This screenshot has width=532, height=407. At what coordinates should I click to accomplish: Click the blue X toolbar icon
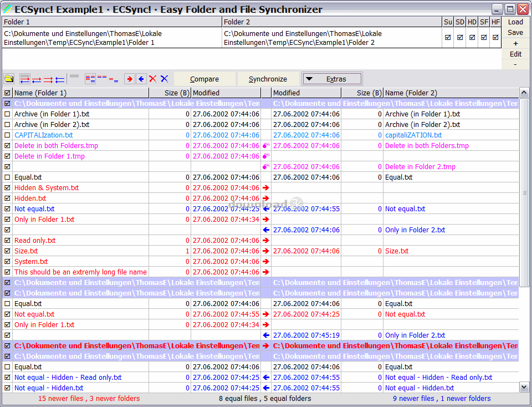164,79
